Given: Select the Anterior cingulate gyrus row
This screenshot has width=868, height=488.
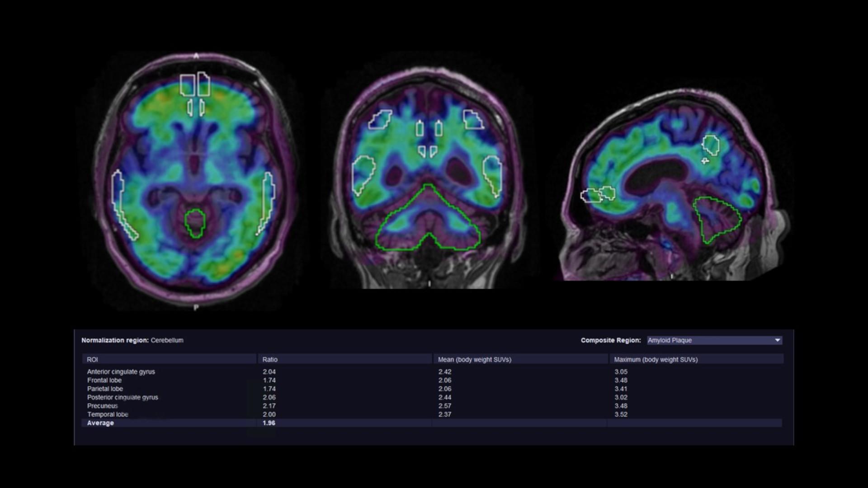Looking at the screenshot, I should pyautogui.click(x=121, y=372).
